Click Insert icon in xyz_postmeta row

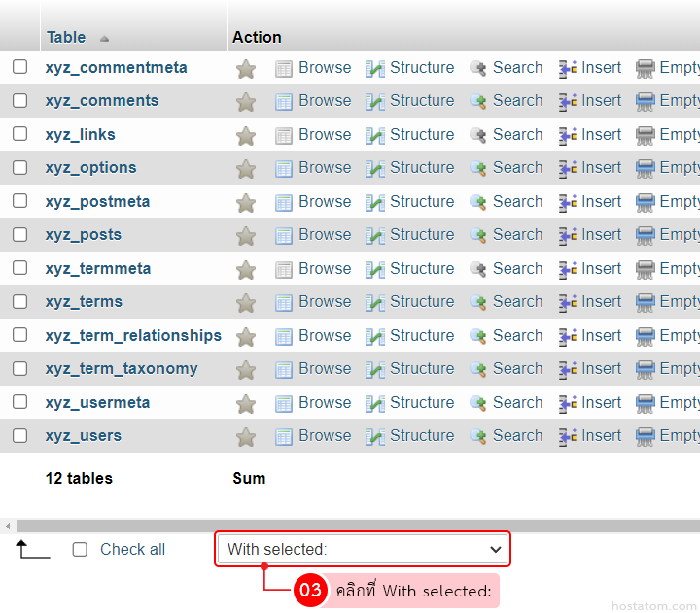pyautogui.click(x=568, y=203)
